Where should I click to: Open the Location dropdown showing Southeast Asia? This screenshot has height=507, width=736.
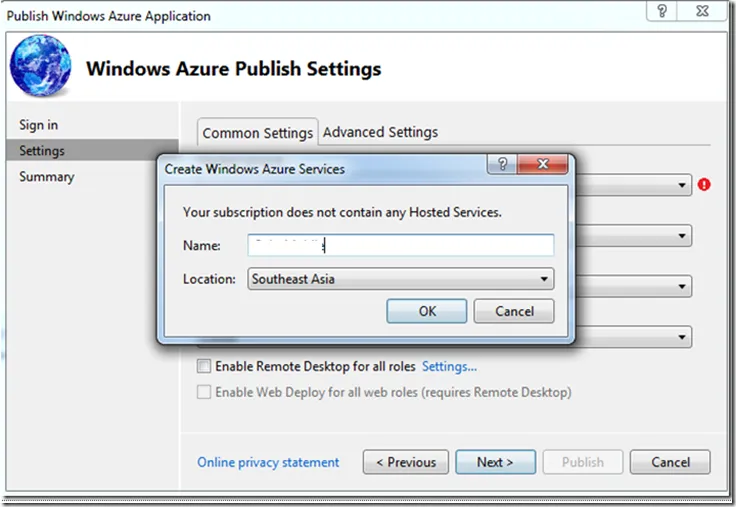pyautogui.click(x=400, y=279)
